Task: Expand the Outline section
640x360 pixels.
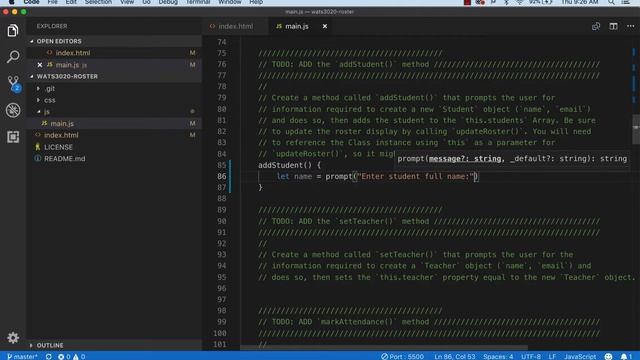Action: click(114, 345)
